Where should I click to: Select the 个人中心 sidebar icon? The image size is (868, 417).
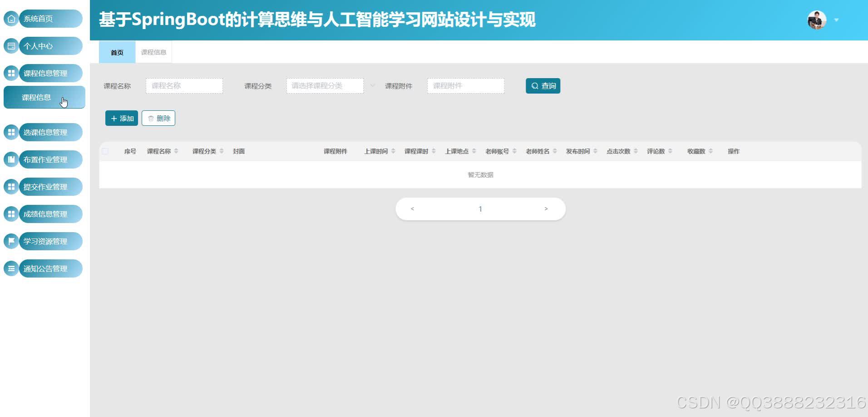tap(10, 45)
